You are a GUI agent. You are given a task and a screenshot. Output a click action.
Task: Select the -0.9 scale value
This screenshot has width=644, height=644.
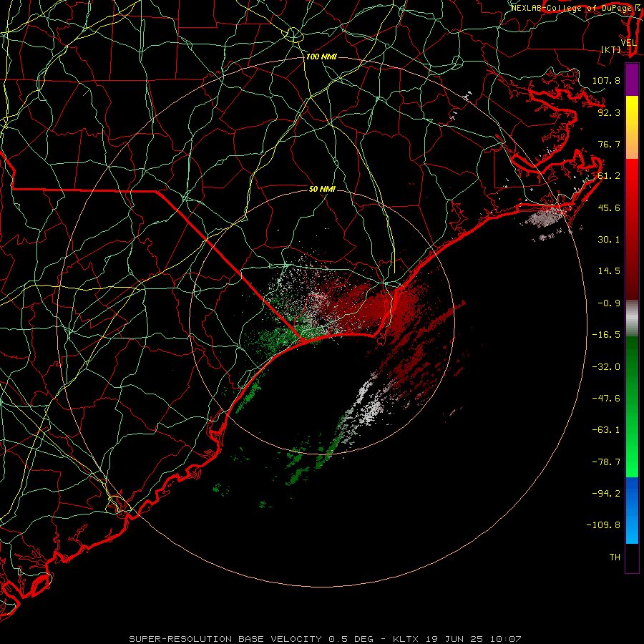(x=609, y=303)
